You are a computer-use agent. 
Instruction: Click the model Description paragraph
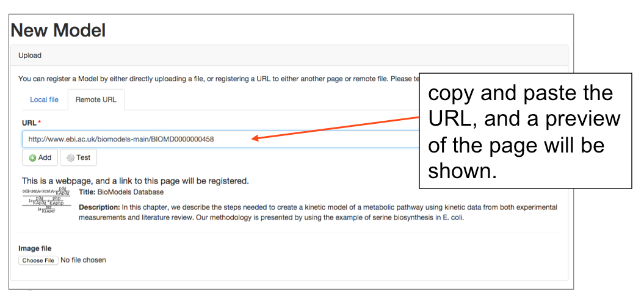pyautogui.click(x=317, y=212)
